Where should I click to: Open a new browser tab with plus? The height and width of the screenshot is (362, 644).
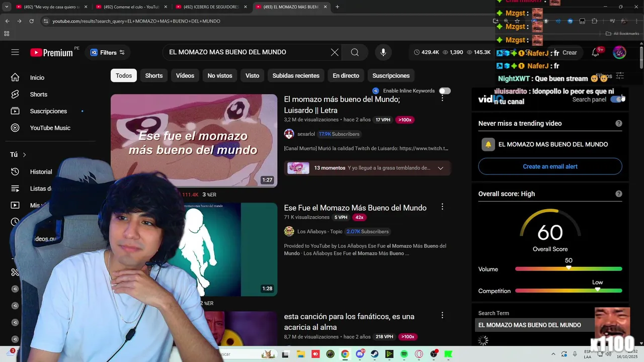pyautogui.click(x=337, y=7)
